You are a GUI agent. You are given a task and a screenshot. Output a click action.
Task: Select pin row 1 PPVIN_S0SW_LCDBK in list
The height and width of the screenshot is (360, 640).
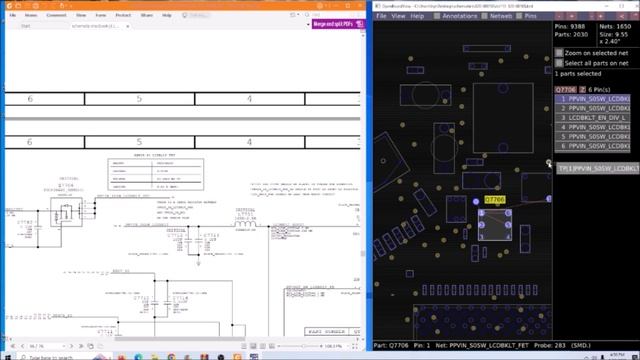pyautogui.click(x=592, y=99)
